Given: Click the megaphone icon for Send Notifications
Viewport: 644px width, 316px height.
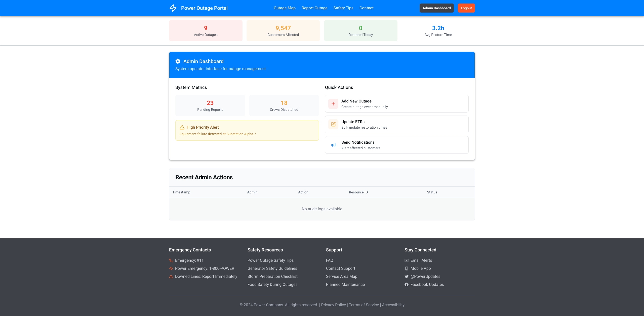Looking at the screenshot, I should point(333,145).
